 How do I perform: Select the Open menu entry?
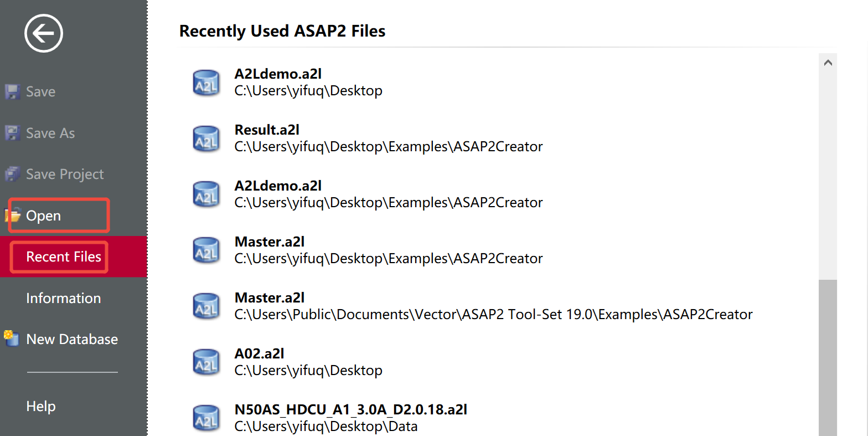click(x=44, y=216)
